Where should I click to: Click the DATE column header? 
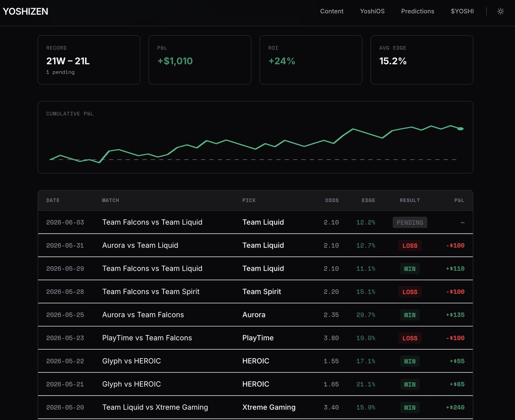tap(53, 201)
